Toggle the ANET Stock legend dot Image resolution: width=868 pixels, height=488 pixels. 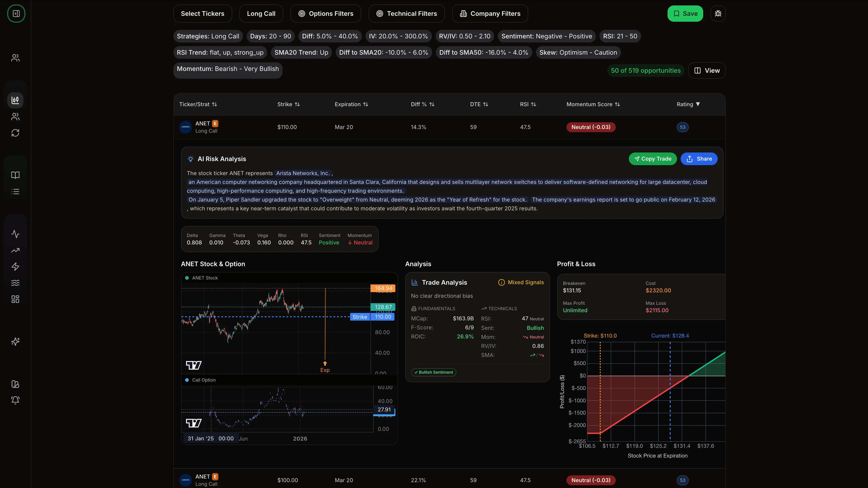point(187,278)
